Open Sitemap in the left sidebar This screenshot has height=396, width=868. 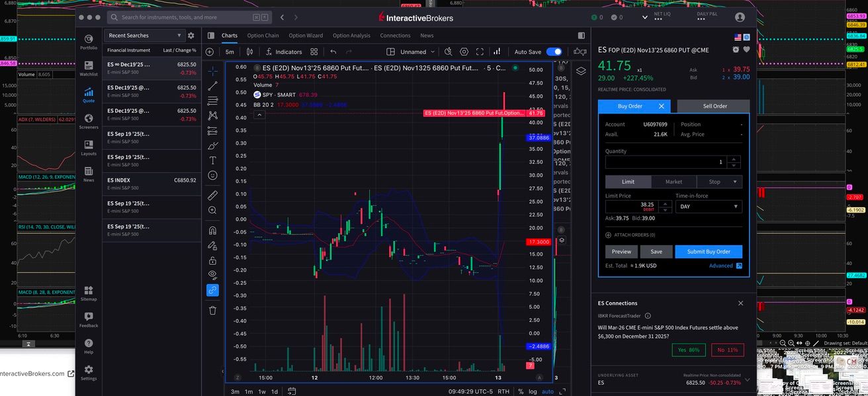coord(89,293)
